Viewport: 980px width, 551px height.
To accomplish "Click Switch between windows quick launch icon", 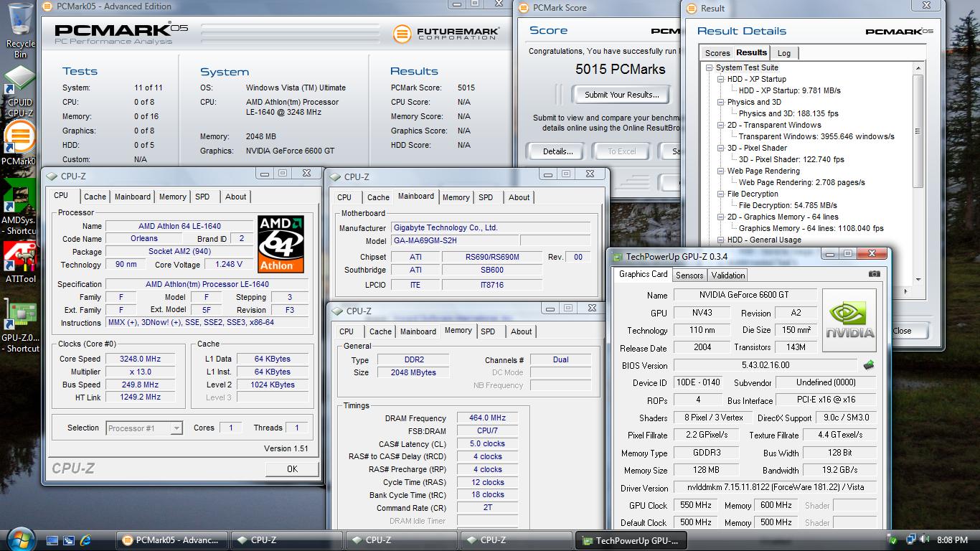I will (69, 540).
